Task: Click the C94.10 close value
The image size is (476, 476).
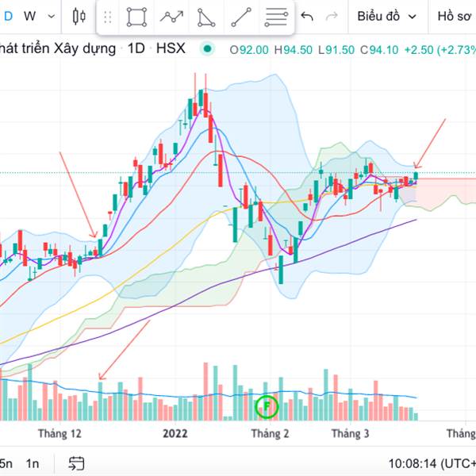Action: [x=379, y=50]
